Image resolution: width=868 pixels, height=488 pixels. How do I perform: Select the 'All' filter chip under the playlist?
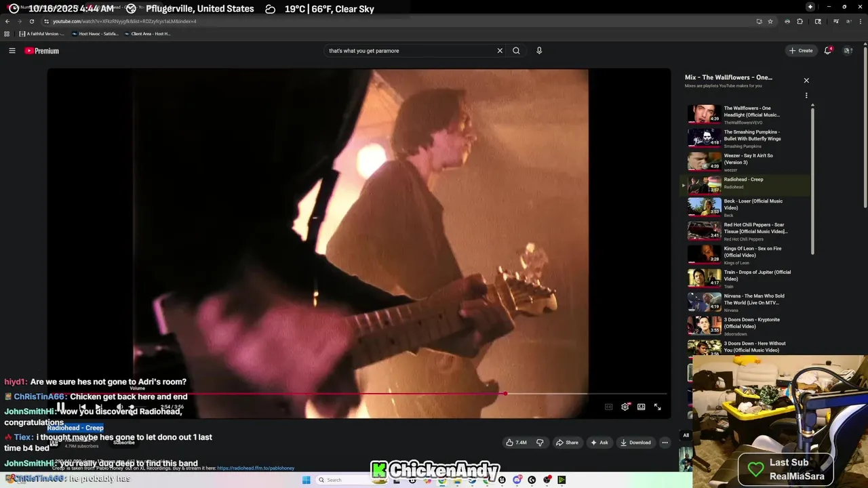(686, 435)
